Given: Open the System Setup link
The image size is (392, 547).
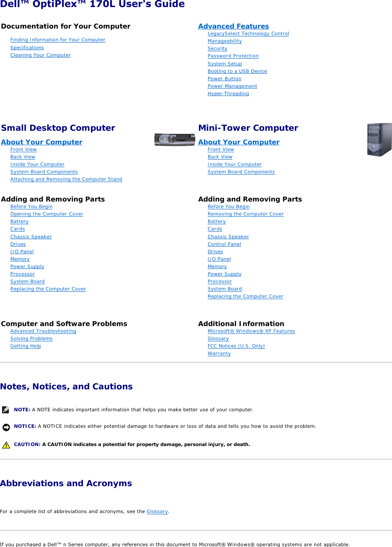Looking at the screenshot, I should (x=225, y=64).
